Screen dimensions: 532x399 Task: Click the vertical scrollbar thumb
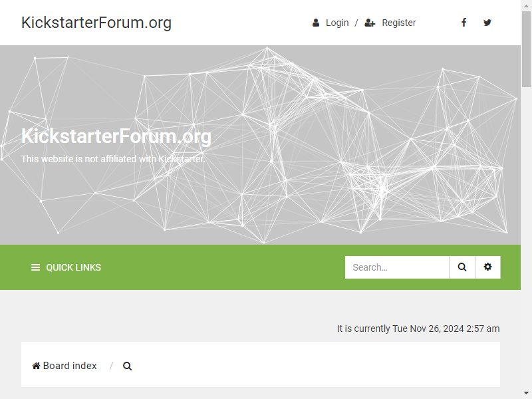coord(526,49)
